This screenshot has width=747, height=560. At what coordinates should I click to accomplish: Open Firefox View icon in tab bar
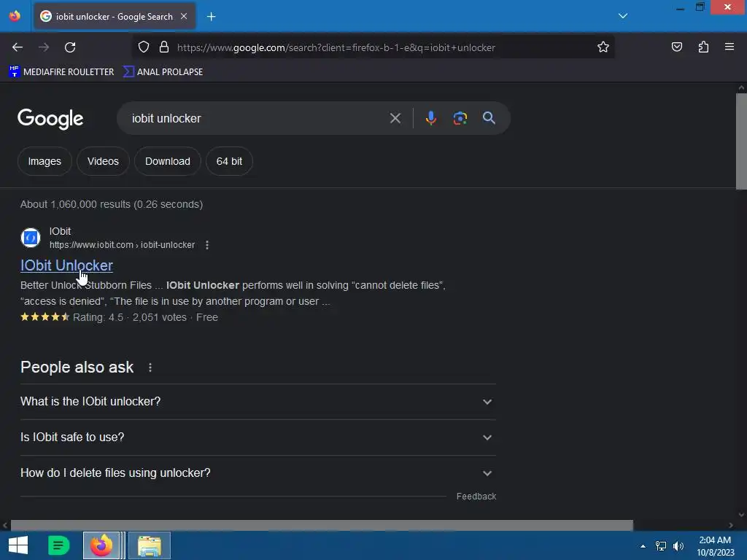coord(15,16)
